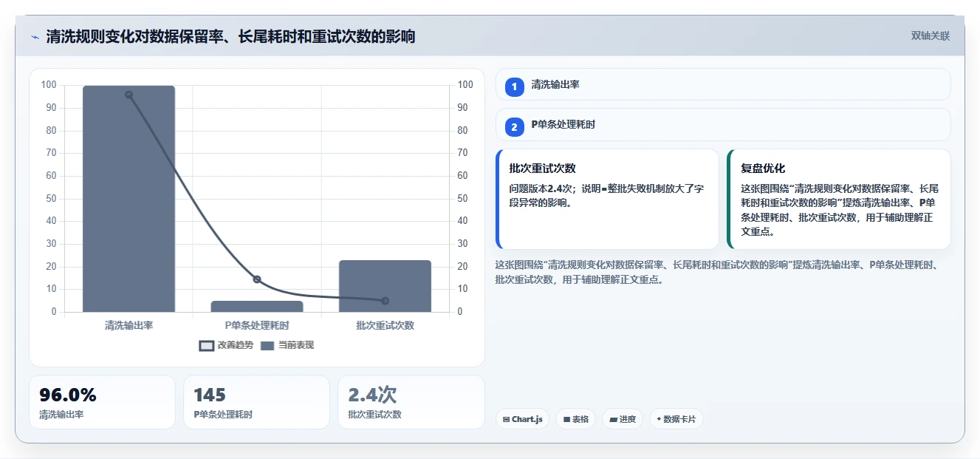Click the 清洗输出率 x-axis label
Viewport: 980px width, 459px height.
click(x=129, y=325)
